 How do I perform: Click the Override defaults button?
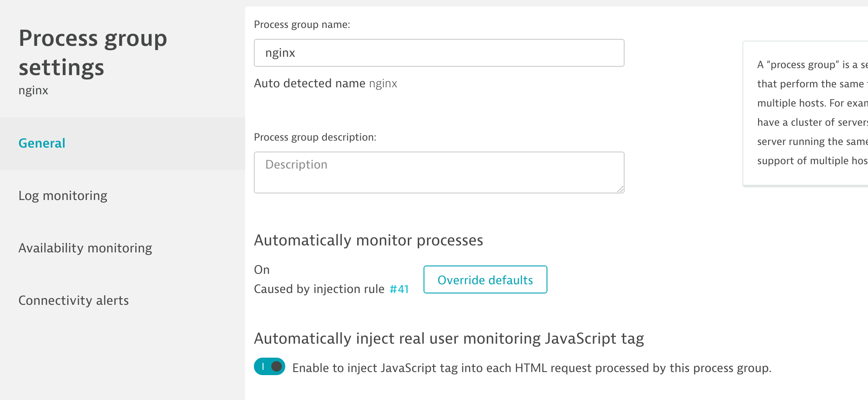click(485, 280)
